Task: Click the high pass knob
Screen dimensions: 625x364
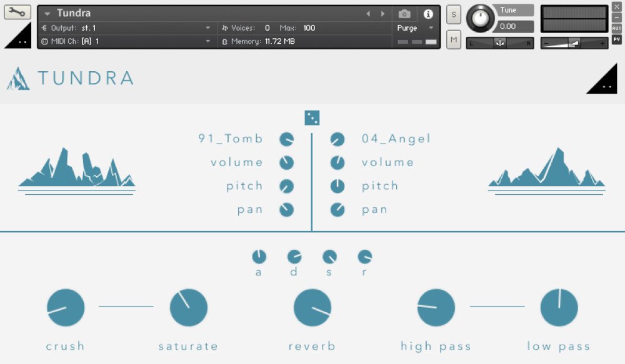Action: pos(436,307)
